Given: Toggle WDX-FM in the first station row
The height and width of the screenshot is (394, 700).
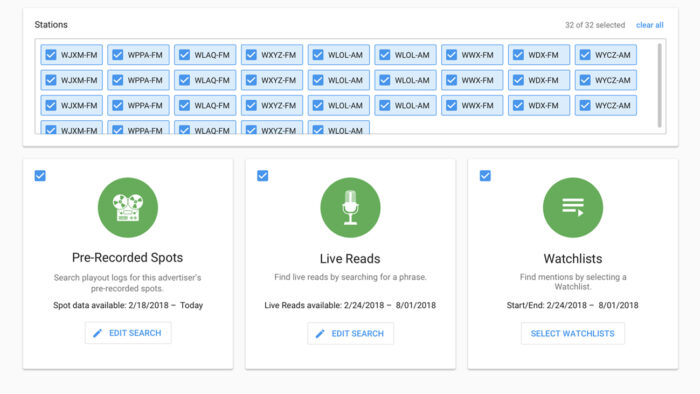Looking at the screenshot, I should pyautogui.click(x=539, y=55).
